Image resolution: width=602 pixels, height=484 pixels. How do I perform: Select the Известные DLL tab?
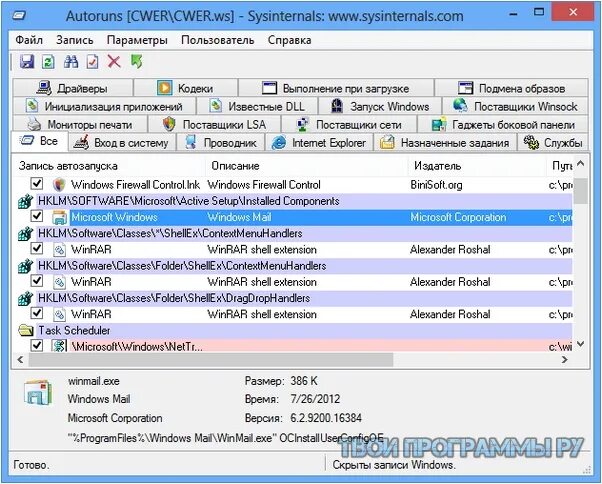click(257, 106)
